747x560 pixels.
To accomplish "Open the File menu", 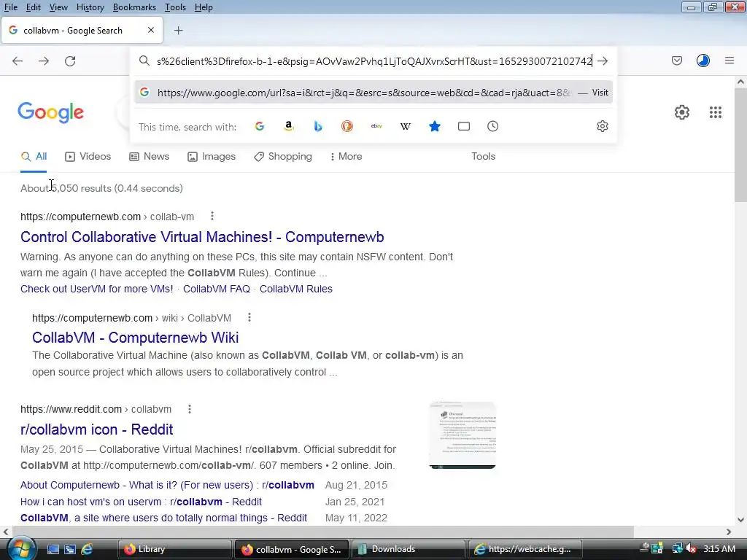I will point(11,7).
